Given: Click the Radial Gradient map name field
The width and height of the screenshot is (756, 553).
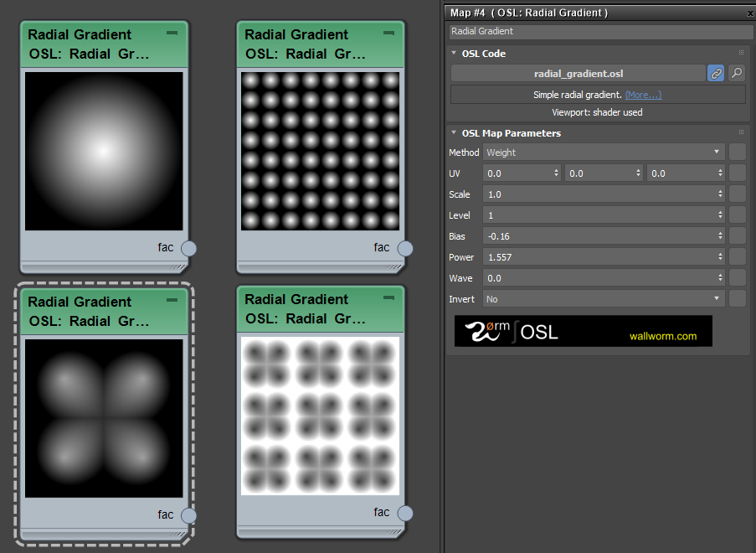Looking at the screenshot, I should point(601,31).
